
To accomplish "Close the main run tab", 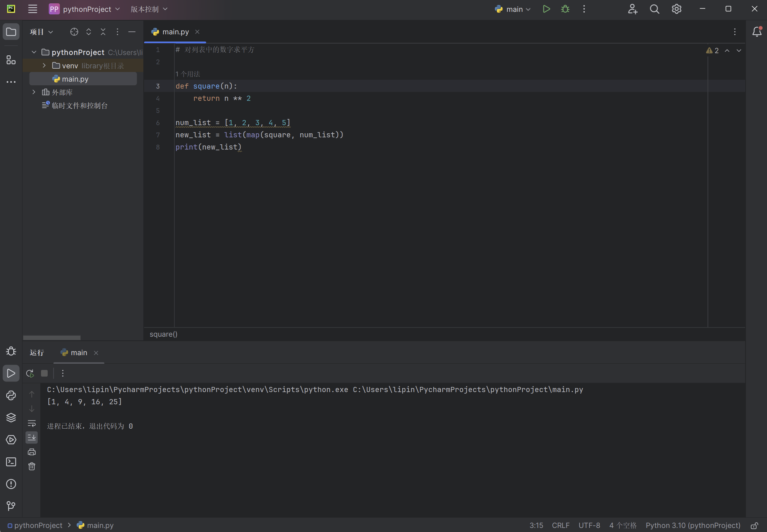I will (96, 353).
